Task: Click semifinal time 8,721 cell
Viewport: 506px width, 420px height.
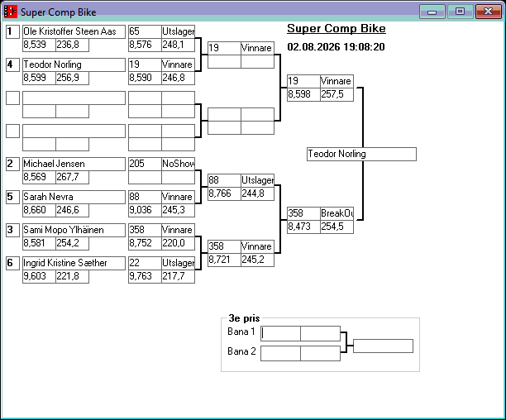Action: click(x=224, y=260)
